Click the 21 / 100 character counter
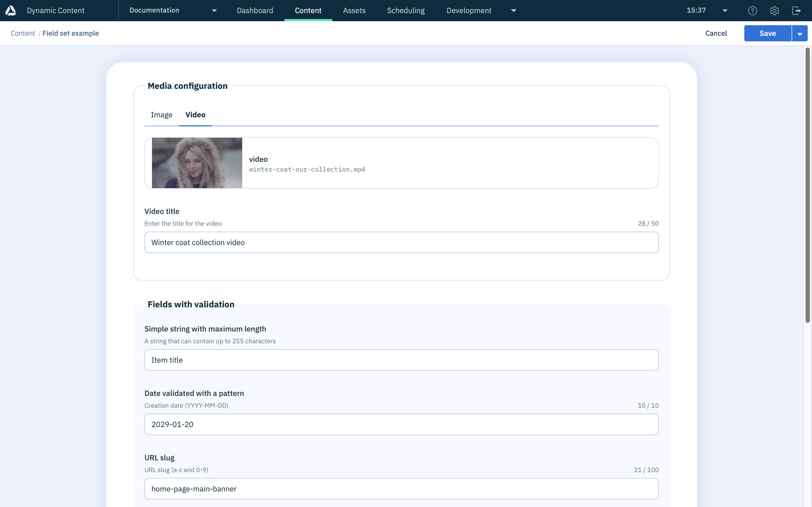The image size is (812, 507). click(x=646, y=470)
